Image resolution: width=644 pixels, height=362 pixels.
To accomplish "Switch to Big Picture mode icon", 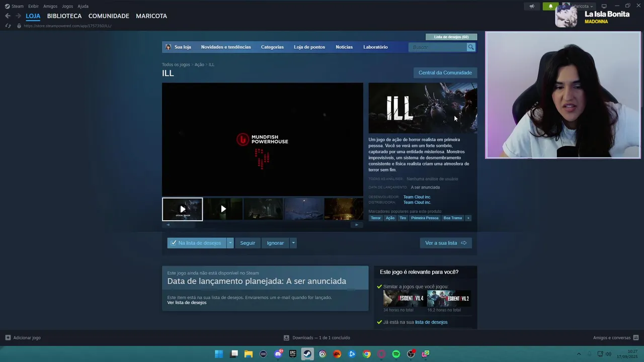I will [604, 6].
